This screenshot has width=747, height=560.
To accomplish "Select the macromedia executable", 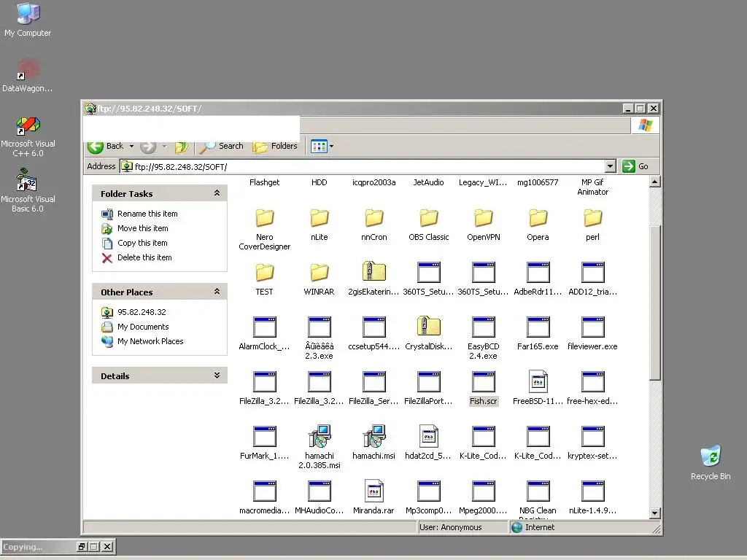I will tap(264, 498).
